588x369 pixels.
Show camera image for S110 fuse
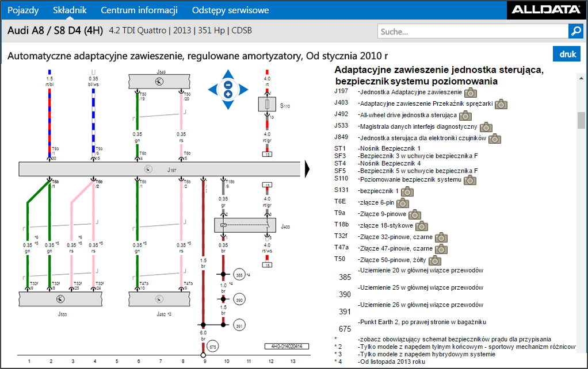470,180
